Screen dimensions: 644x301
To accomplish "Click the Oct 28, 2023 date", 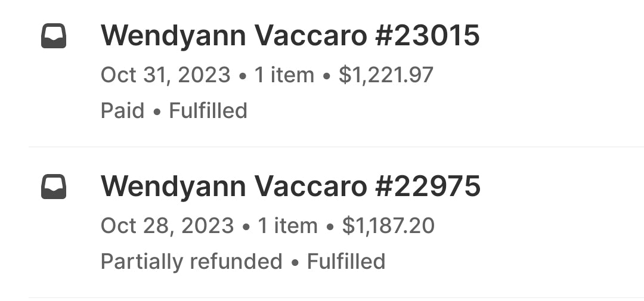I will tap(167, 226).
